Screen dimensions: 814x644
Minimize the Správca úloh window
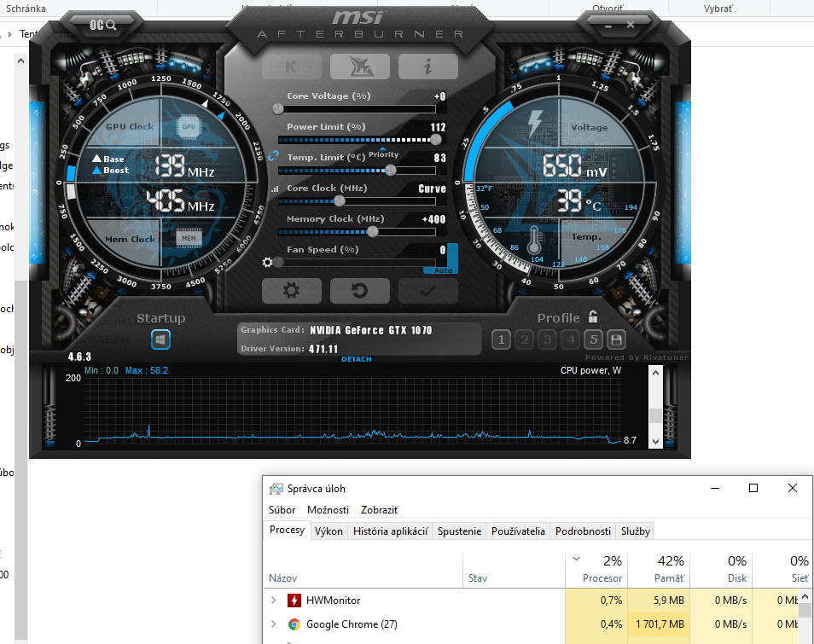point(715,488)
